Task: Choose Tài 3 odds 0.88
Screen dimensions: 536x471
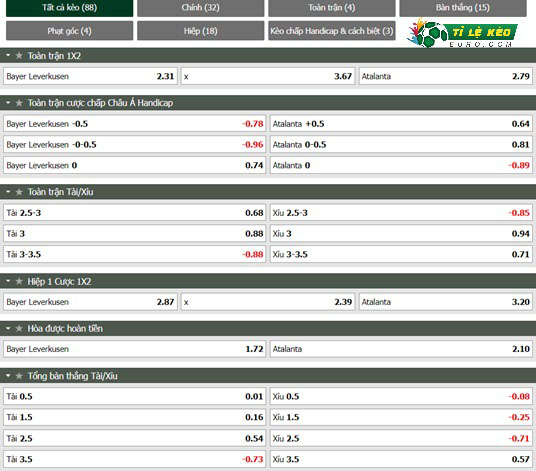Action: click(x=134, y=233)
